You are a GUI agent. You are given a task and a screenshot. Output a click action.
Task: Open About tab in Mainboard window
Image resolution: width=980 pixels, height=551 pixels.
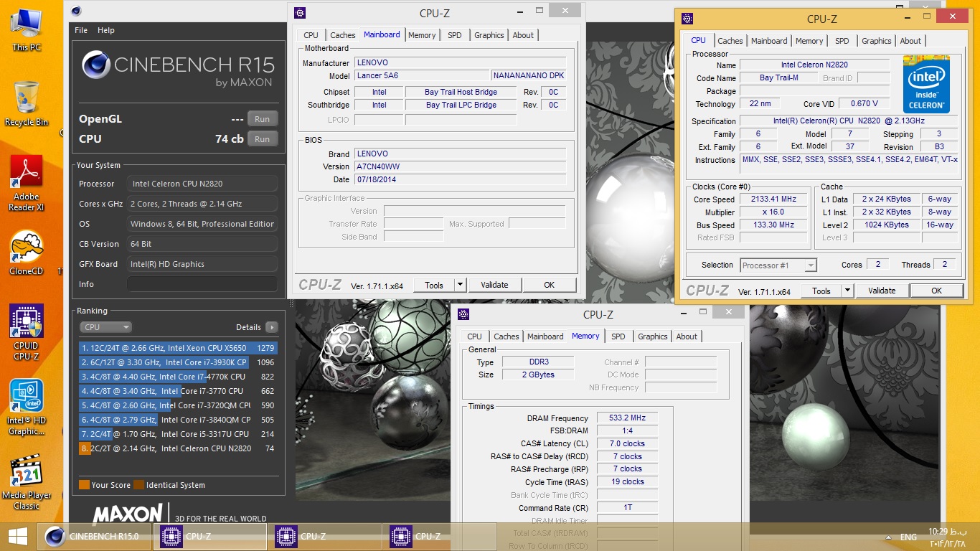pos(523,35)
